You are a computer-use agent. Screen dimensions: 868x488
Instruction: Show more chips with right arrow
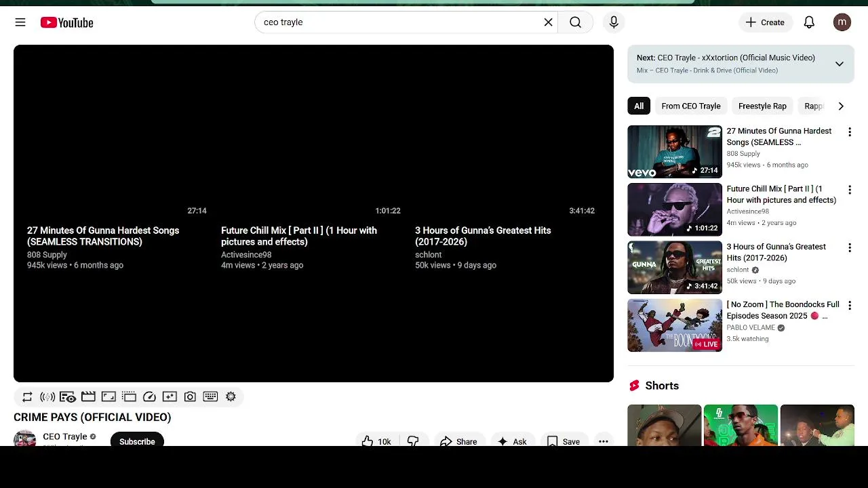point(841,106)
